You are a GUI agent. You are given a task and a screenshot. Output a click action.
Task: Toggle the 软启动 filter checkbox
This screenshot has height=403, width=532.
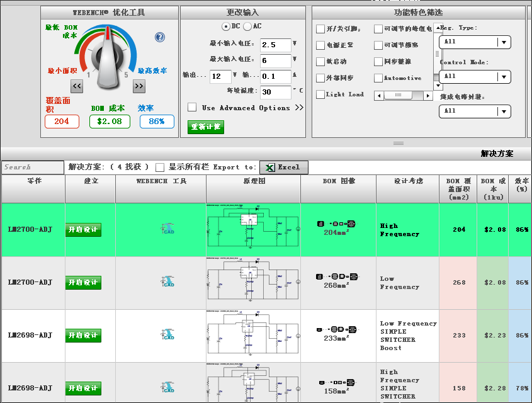coord(320,62)
